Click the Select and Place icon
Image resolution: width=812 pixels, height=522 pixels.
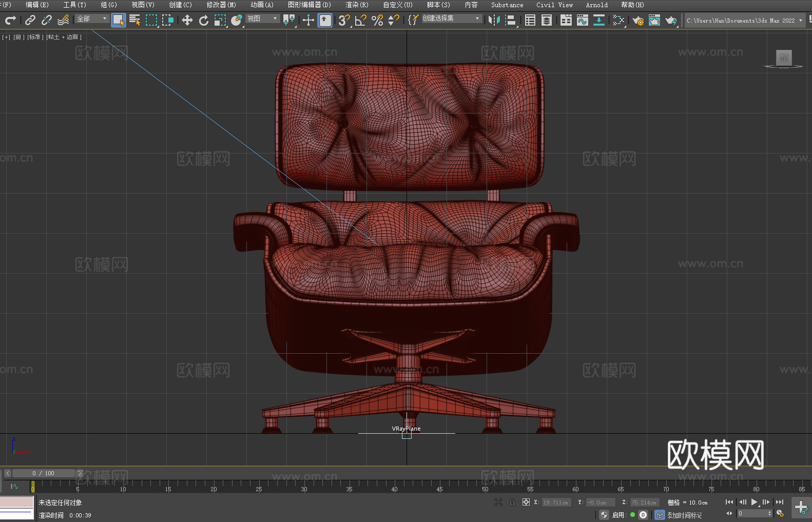click(237, 20)
